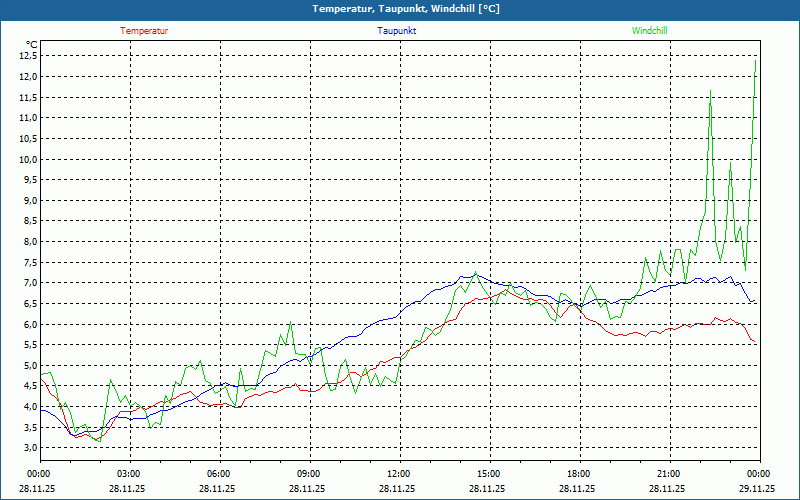800x500 pixels.
Task: Click the 15:00 time axis label
Action: pos(488,474)
